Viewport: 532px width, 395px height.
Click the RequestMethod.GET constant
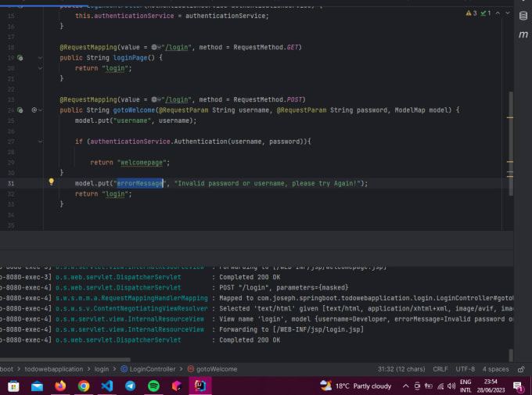pyautogui.click(x=265, y=47)
